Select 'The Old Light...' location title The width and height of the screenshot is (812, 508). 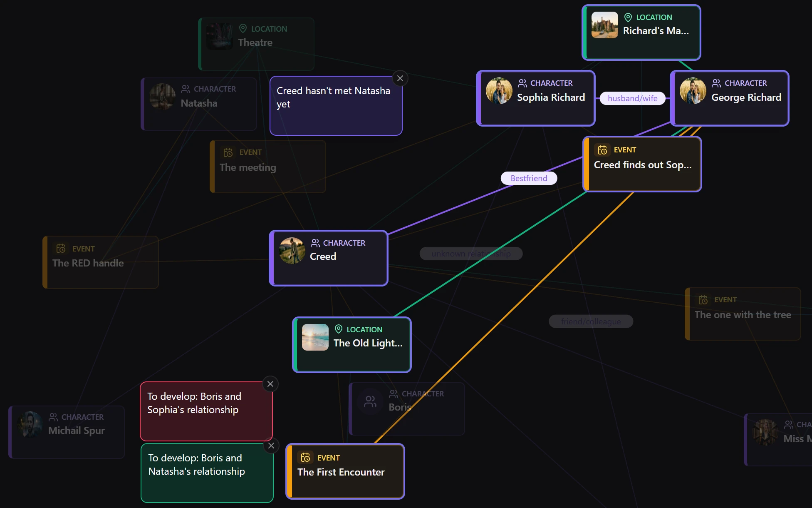click(368, 343)
